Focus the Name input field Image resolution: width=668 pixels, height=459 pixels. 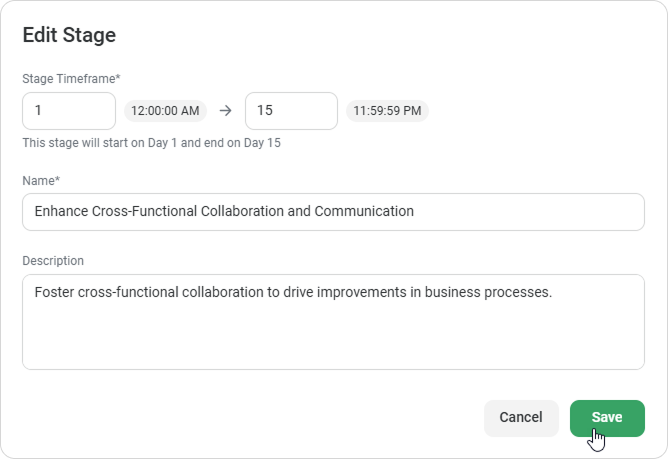click(333, 212)
